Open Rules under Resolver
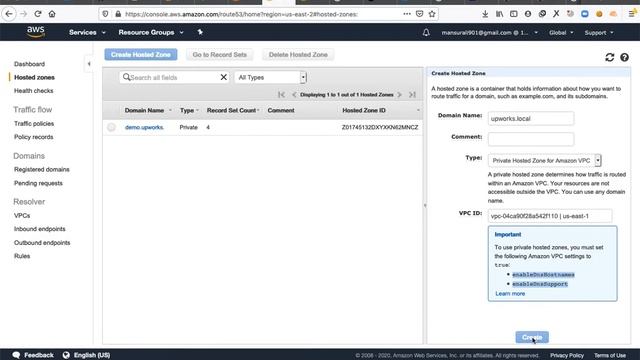This screenshot has height=360, width=640. tap(22, 256)
